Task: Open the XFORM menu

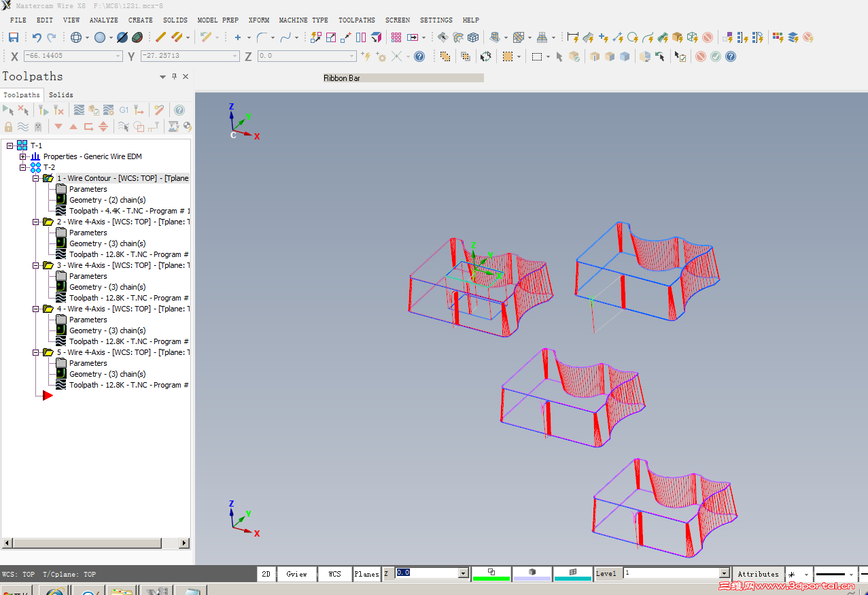Action: (x=259, y=20)
